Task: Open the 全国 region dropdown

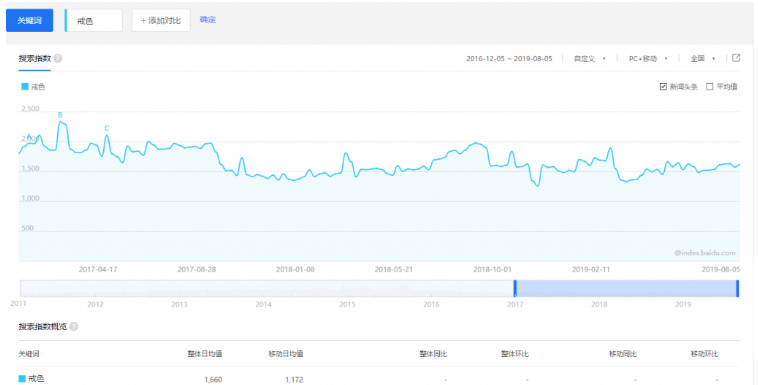Action: 702,59
